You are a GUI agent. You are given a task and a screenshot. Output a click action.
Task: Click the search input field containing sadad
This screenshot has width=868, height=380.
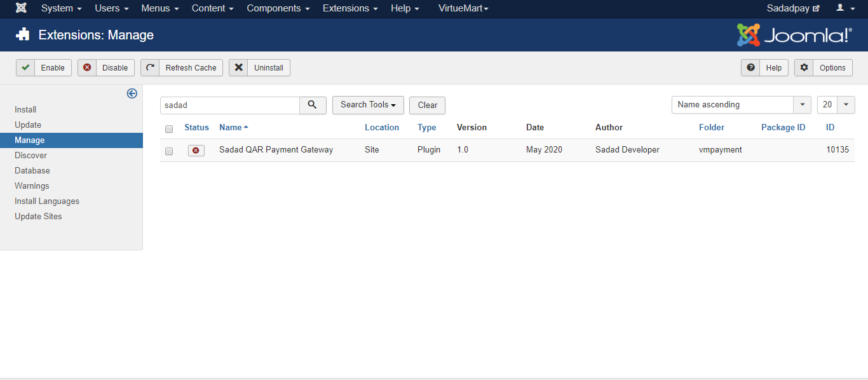coord(229,105)
